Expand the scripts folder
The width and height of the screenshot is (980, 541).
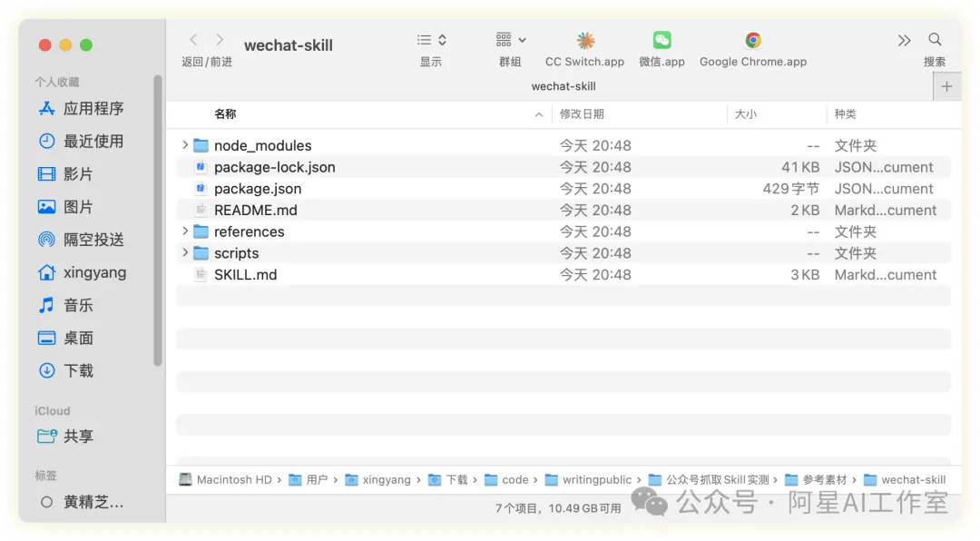[185, 252]
